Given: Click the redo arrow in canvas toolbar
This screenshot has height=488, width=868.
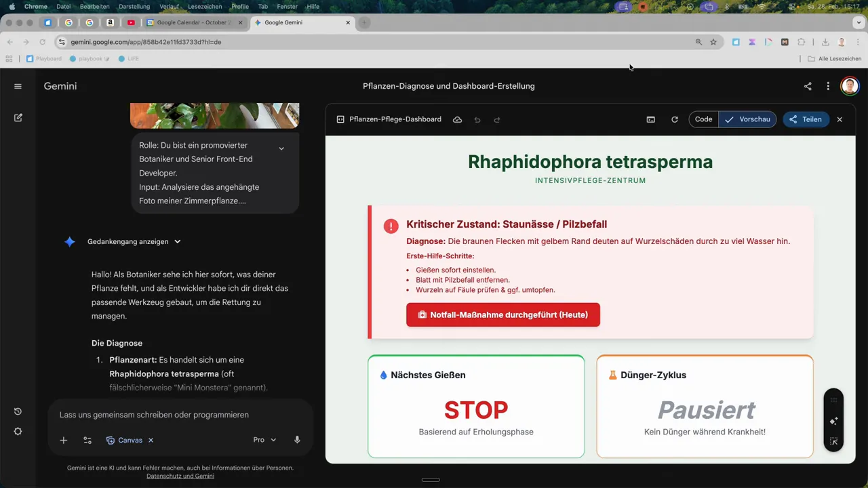Looking at the screenshot, I should 497,119.
